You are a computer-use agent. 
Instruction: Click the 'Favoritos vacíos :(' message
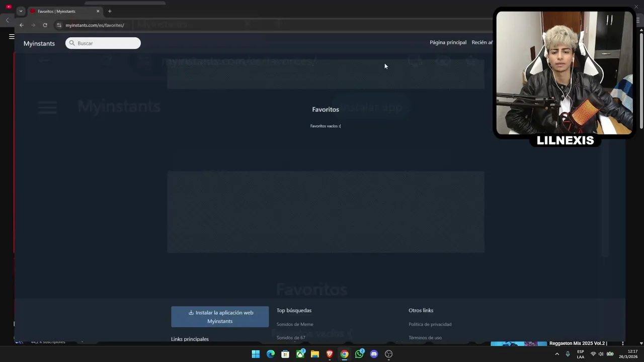coord(326,126)
